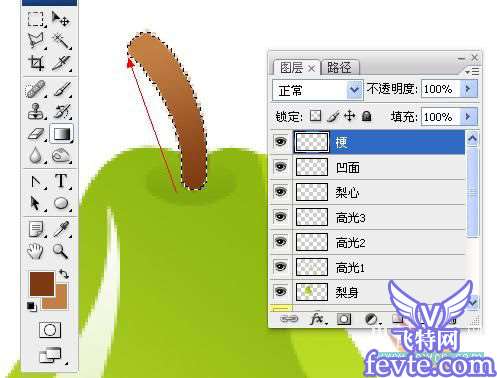This screenshot has height=378, width=497.
Task: Pick the Brush tool
Action: [x=62, y=89]
